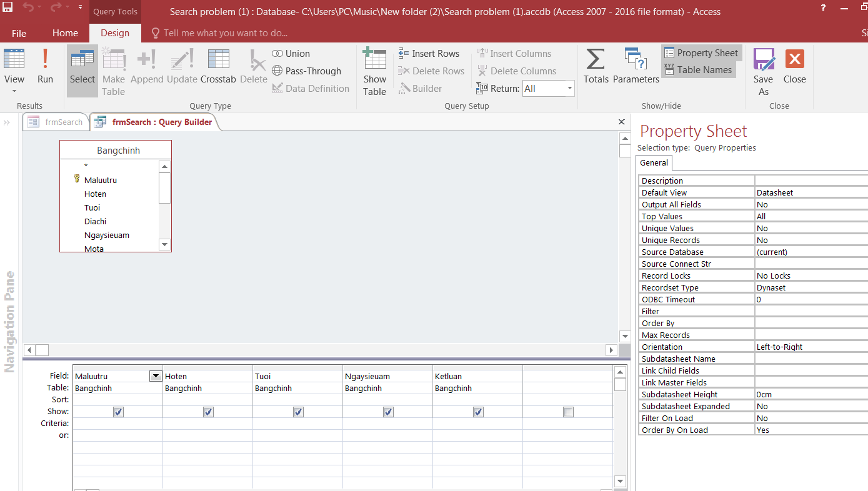Click the Query Tools contextual tab label

point(115,11)
